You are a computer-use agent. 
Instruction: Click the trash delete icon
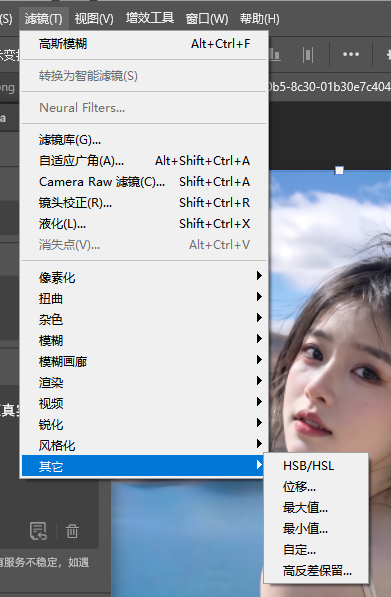pos(72,531)
